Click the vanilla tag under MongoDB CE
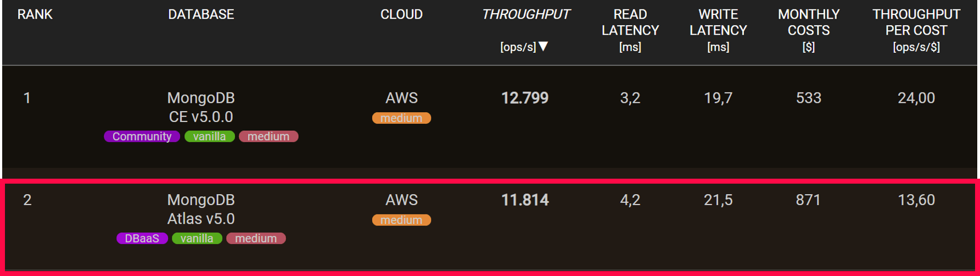Screen dimensions: 980x276 [x=209, y=136]
